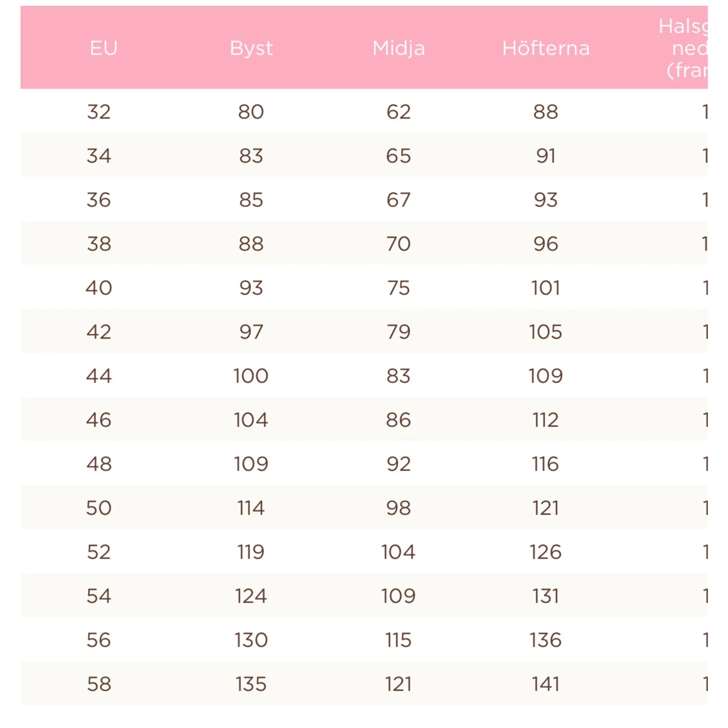Click the EU column header
Viewport: 728px width, 728px height.
104,48
